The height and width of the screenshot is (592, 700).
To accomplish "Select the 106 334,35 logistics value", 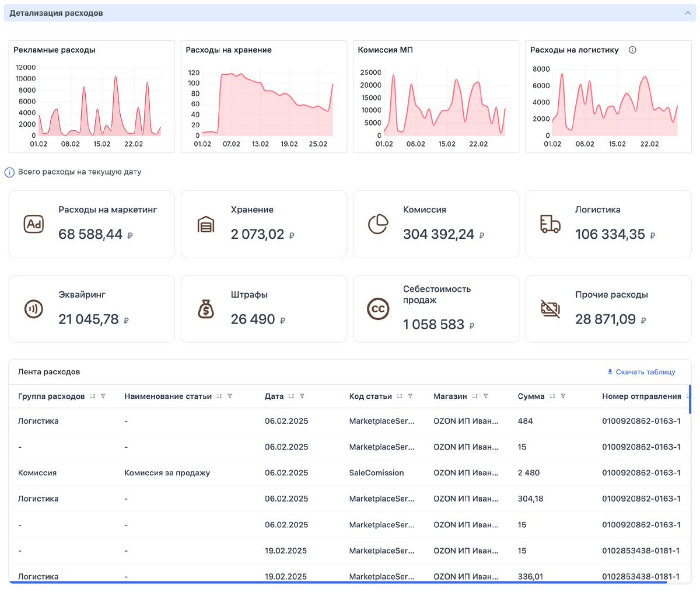I will (610, 235).
